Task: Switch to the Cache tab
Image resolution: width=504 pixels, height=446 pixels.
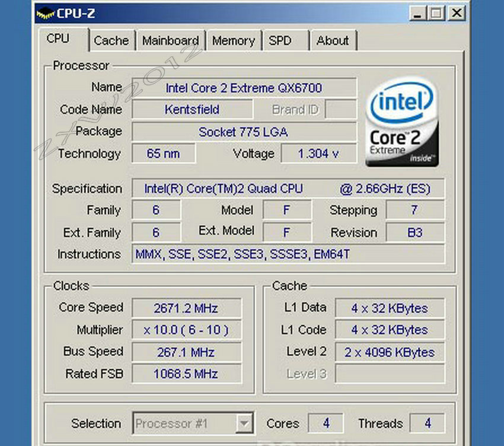Action: pyautogui.click(x=112, y=40)
